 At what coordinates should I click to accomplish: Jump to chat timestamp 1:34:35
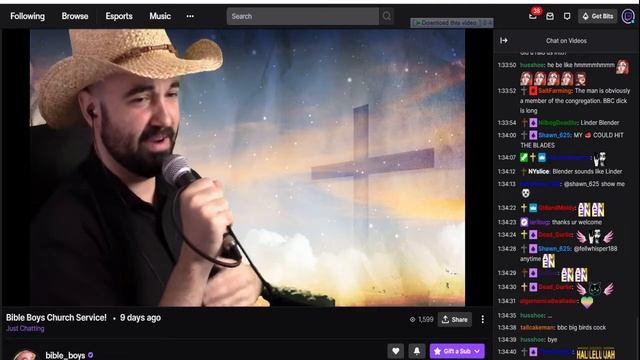[507, 316]
